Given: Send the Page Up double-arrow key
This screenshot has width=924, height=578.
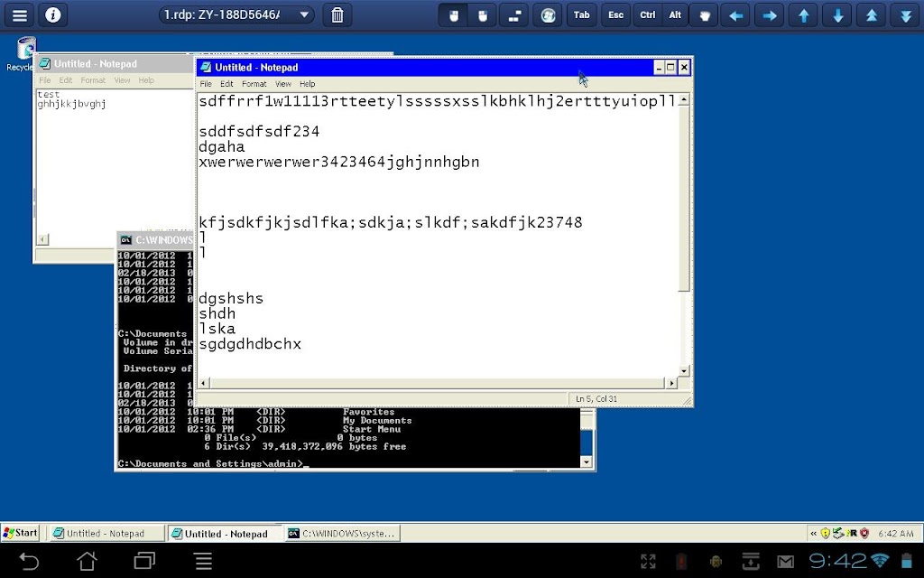Looking at the screenshot, I should pyautogui.click(x=872, y=15).
